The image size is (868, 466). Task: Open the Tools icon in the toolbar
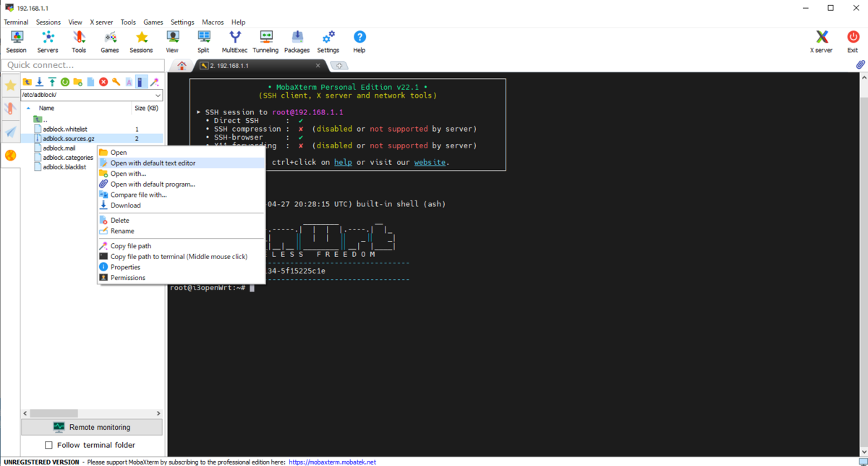79,42
